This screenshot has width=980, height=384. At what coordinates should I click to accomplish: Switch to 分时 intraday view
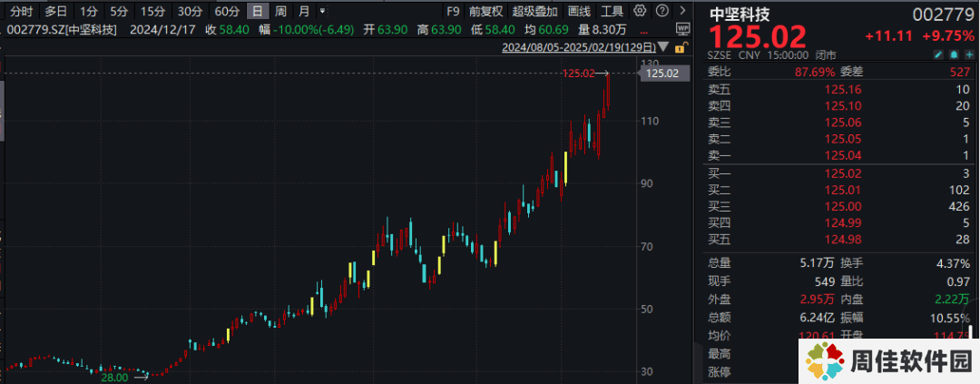(x=21, y=11)
